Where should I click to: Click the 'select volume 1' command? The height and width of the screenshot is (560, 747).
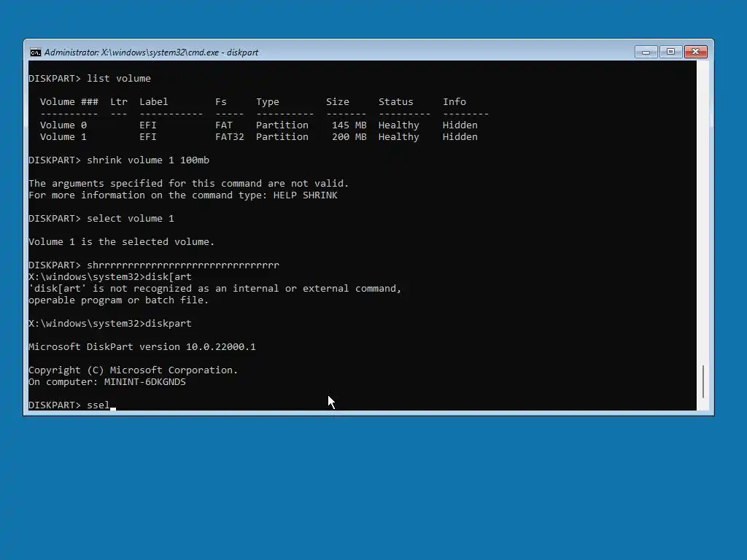pos(130,219)
